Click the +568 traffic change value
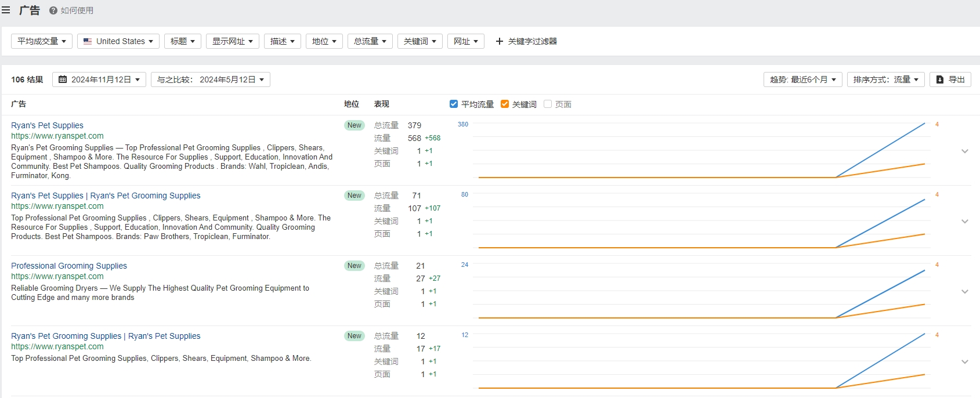 [433, 138]
